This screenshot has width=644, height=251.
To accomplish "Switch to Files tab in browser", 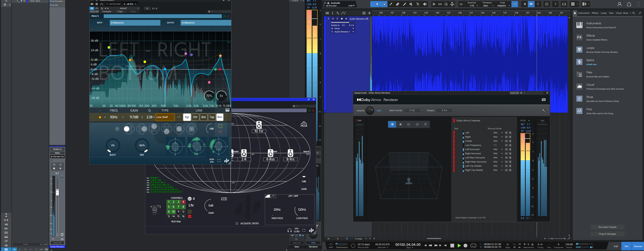I will [x=611, y=13].
